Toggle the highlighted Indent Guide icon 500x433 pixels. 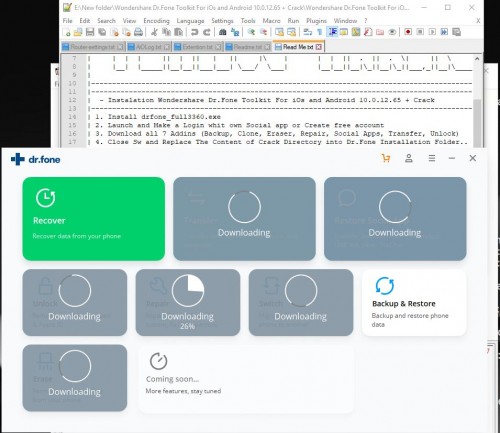tap(332, 32)
